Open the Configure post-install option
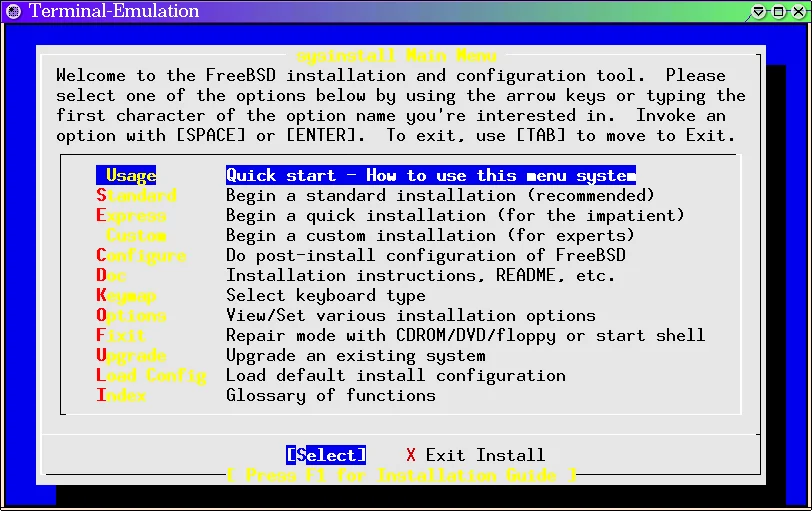This screenshot has width=812, height=511. [x=141, y=256]
